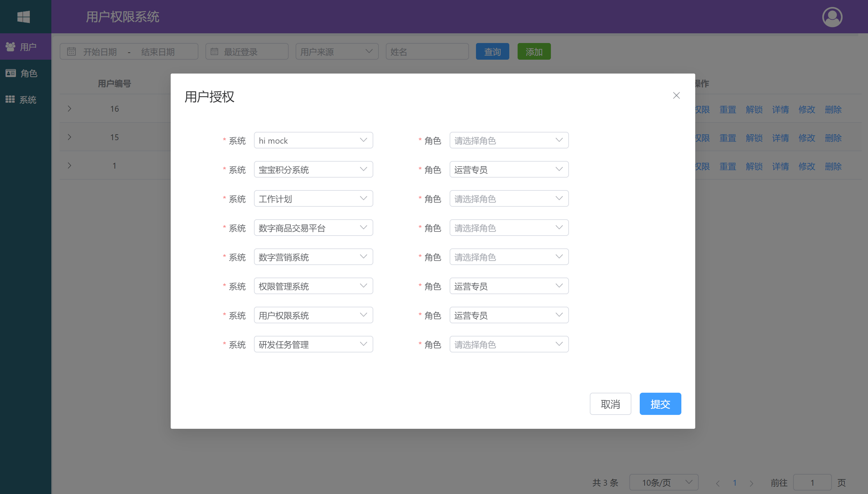Click 详情 link in user 15 row
Screen dimensions: 868x494
(x=780, y=138)
